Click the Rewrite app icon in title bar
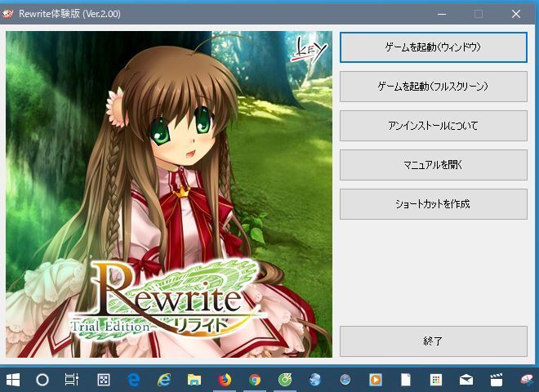This screenshot has height=392, width=539. [7, 14]
